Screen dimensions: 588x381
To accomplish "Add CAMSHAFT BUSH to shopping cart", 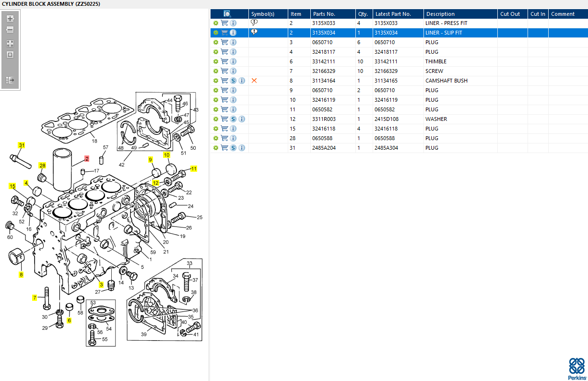I will pyautogui.click(x=224, y=81).
